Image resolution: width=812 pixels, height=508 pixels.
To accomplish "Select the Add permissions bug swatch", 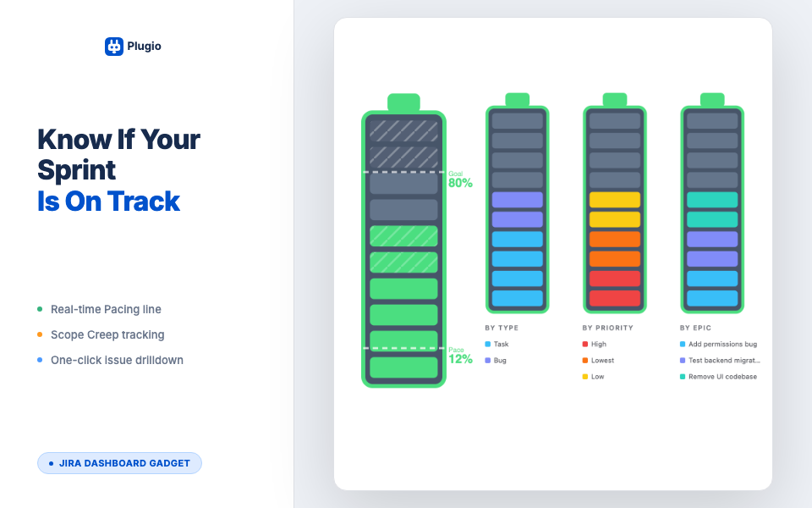I will 683,345.
